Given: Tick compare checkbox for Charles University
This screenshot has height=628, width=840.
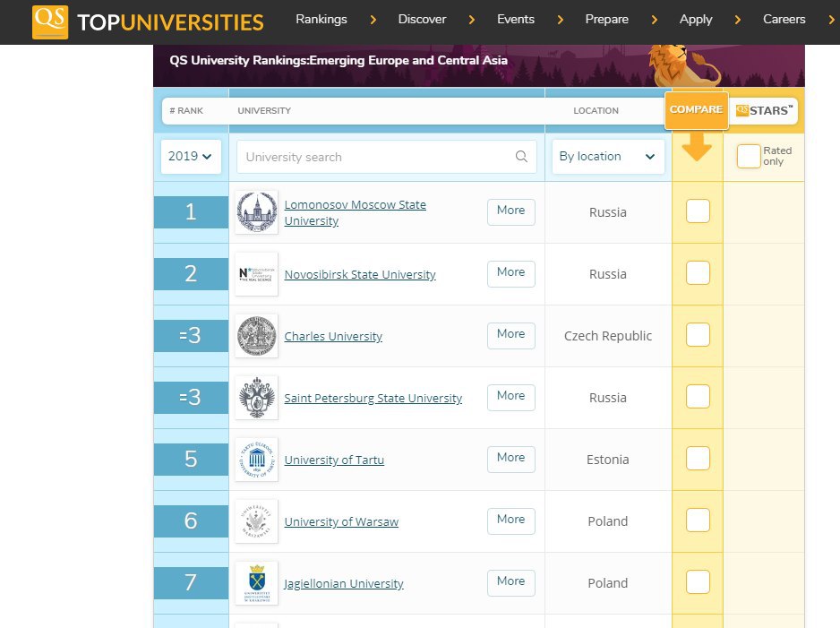Looking at the screenshot, I should [x=698, y=335].
